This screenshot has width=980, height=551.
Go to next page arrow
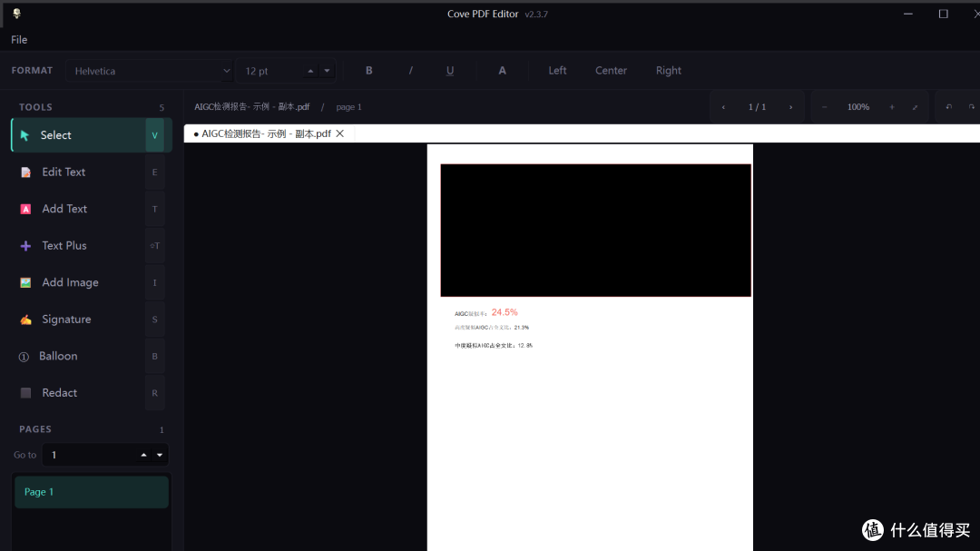[x=790, y=107]
